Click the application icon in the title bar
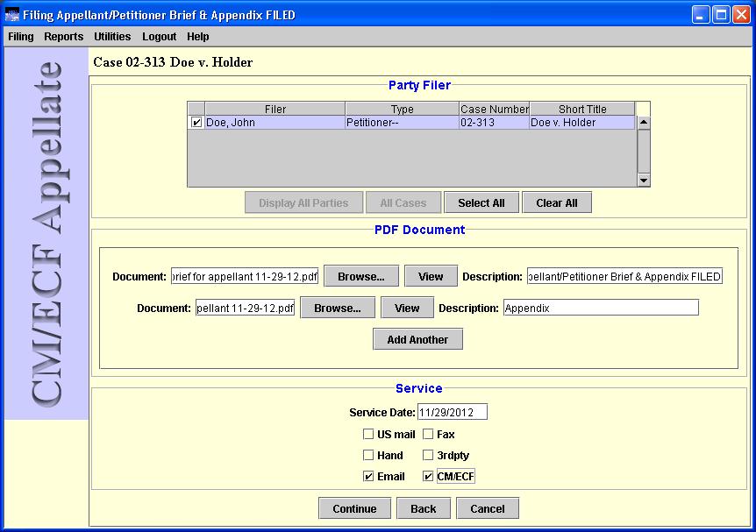Viewport: 756px width, 532px height. (x=12, y=15)
